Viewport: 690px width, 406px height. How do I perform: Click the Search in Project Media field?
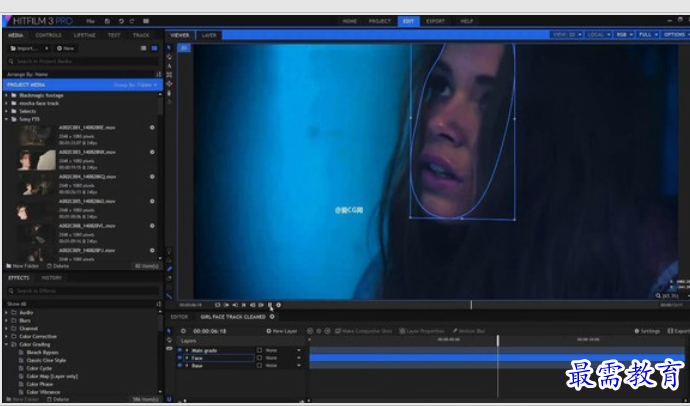[x=82, y=62]
